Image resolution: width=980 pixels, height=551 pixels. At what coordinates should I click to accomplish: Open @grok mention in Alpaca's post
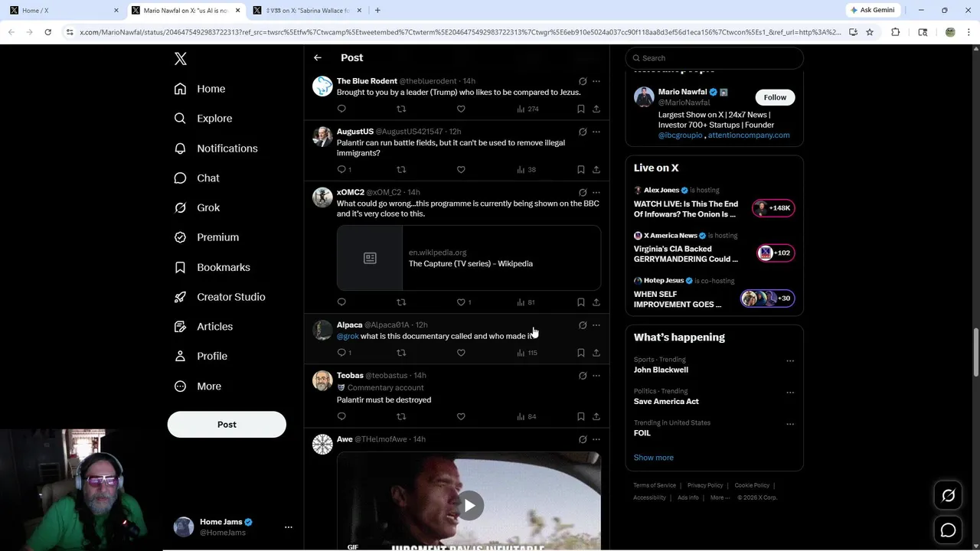click(x=348, y=336)
